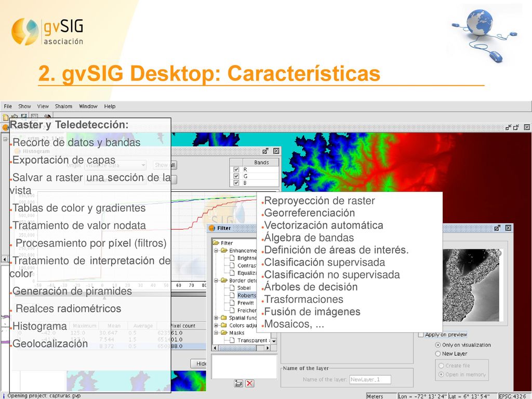Click the filter tree scroll-down arrow
This screenshot has width=532, height=399.
[274, 341]
